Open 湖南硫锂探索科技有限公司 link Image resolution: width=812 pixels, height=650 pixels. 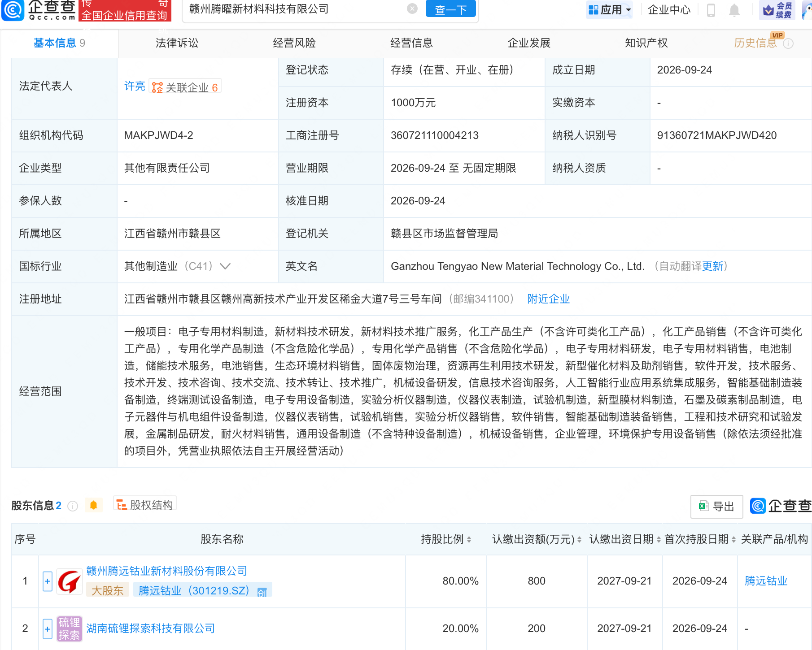click(x=151, y=628)
